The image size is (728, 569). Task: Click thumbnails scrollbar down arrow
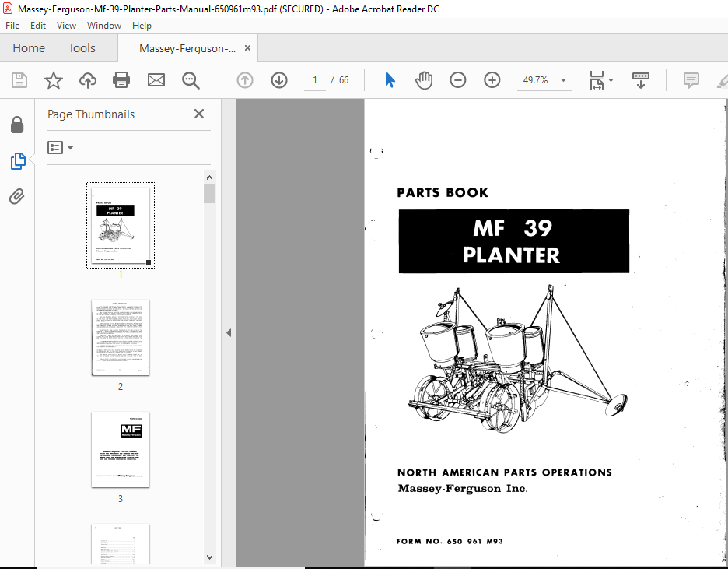click(209, 557)
